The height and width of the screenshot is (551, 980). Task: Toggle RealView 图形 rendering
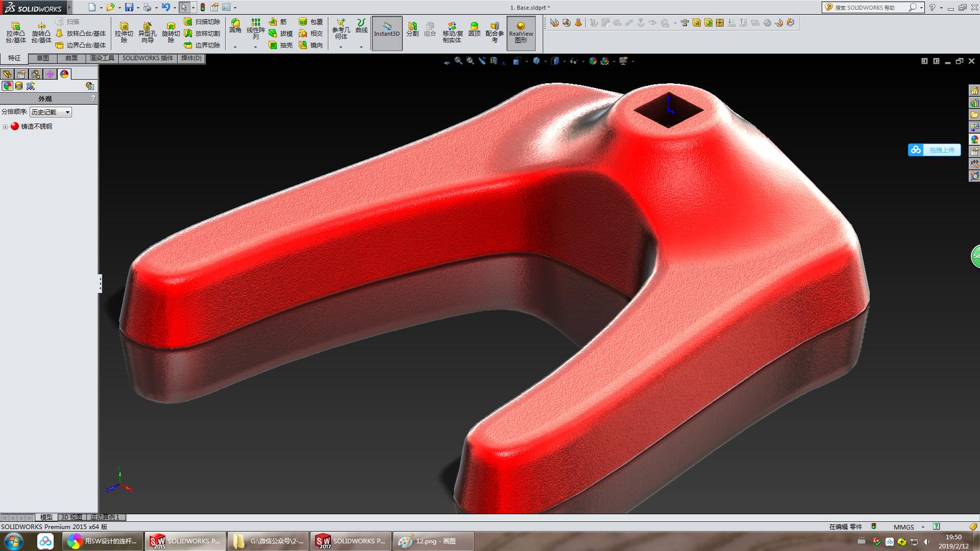pyautogui.click(x=520, y=33)
